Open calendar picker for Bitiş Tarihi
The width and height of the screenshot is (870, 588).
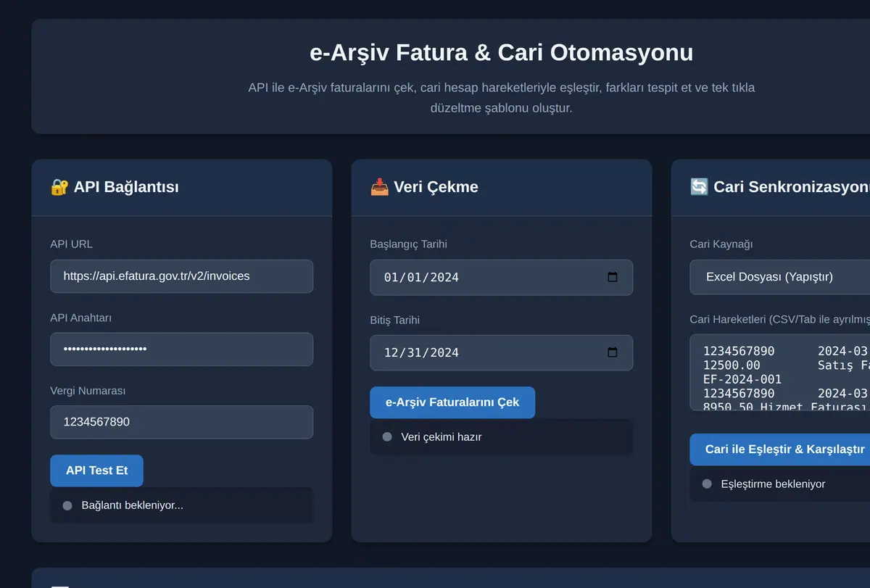613,352
